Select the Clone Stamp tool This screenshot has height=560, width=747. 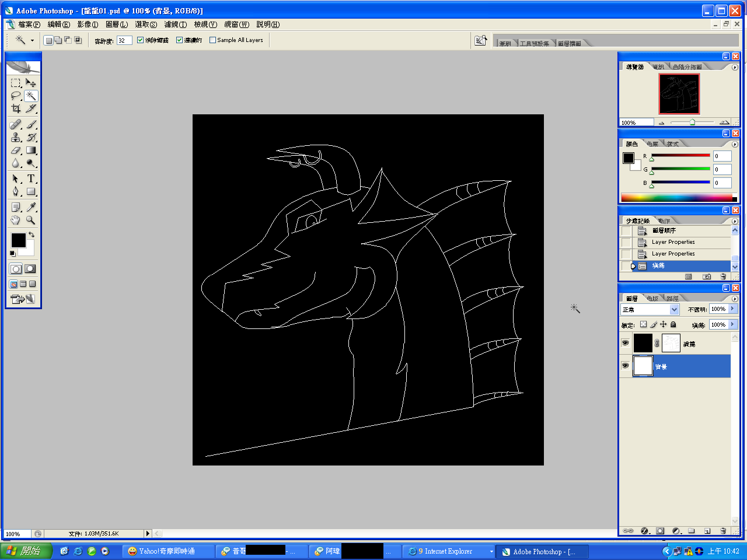[x=16, y=137]
